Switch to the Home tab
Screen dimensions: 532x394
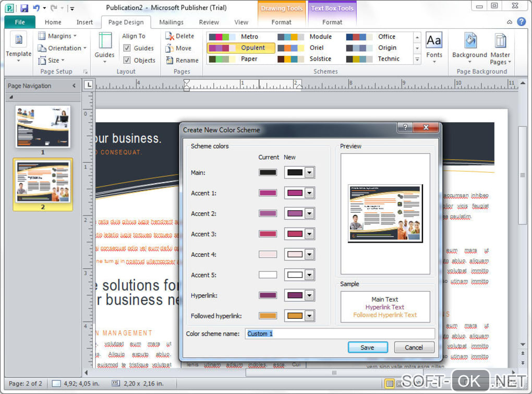53,22
